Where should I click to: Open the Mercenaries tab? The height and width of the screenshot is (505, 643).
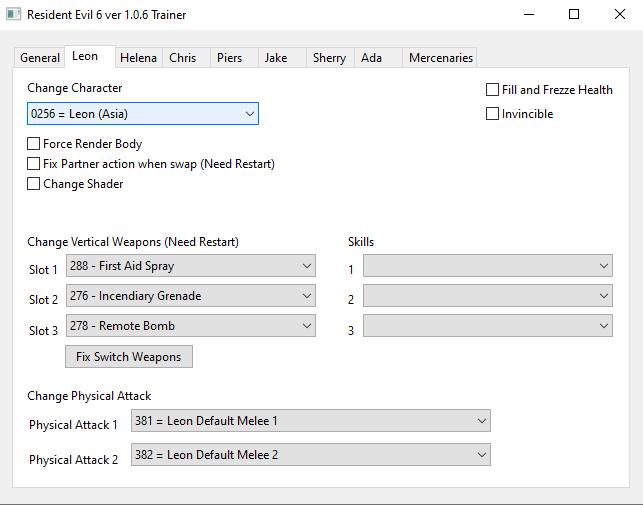point(440,57)
